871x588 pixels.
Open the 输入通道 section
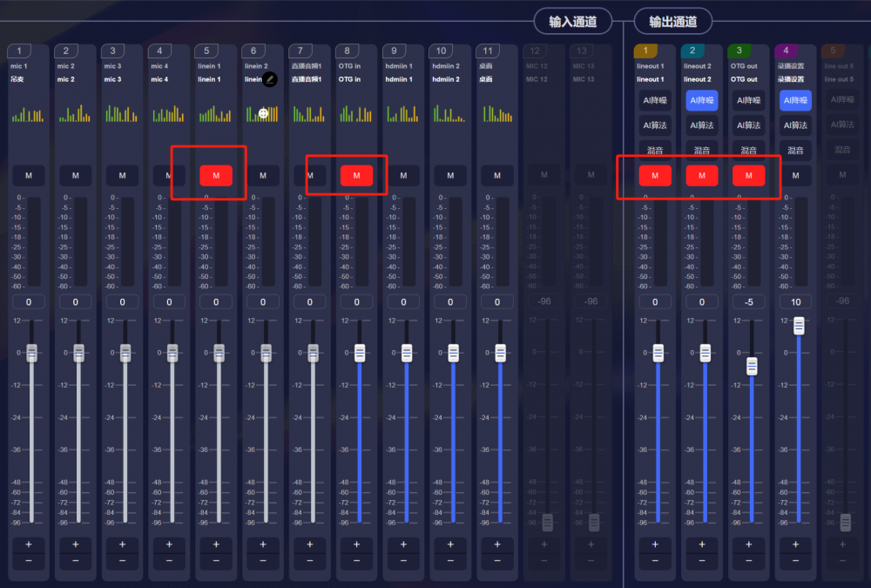pos(573,22)
